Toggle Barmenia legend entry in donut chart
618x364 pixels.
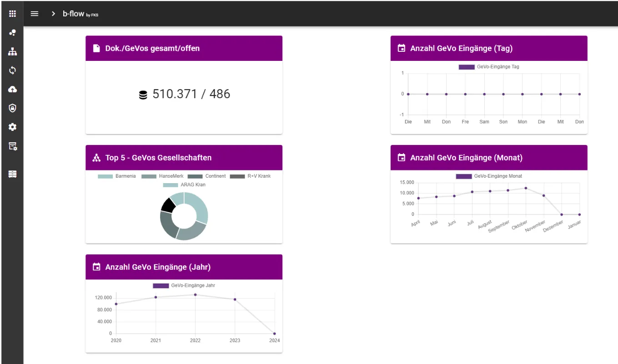tap(117, 176)
